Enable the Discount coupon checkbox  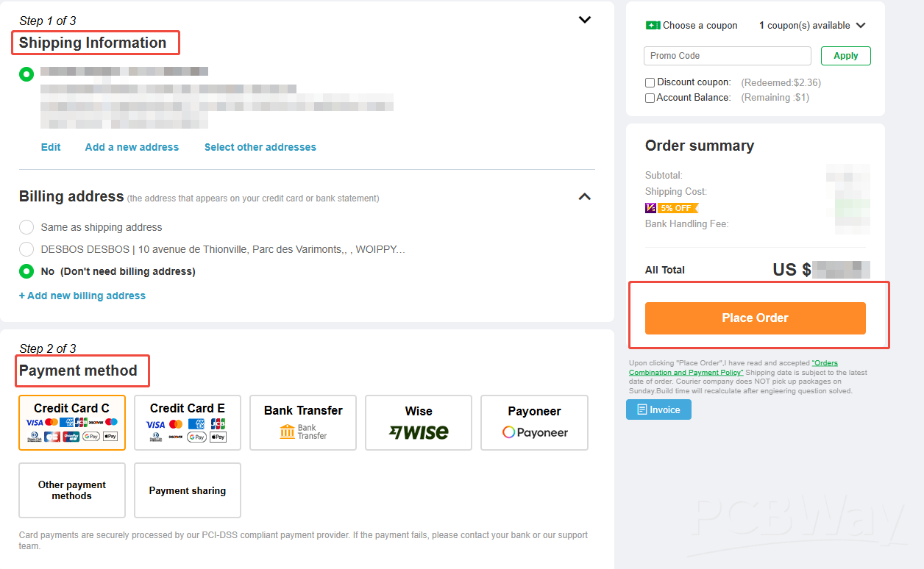click(x=650, y=83)
